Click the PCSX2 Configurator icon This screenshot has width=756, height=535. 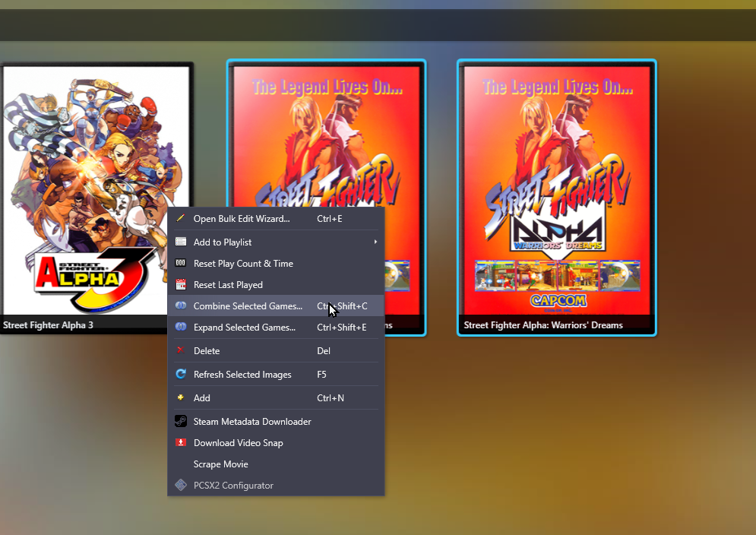pos(180,485)
